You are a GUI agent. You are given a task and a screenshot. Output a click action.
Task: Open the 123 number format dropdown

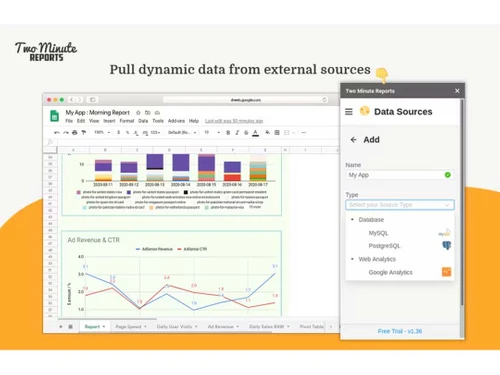pos(155,133)
